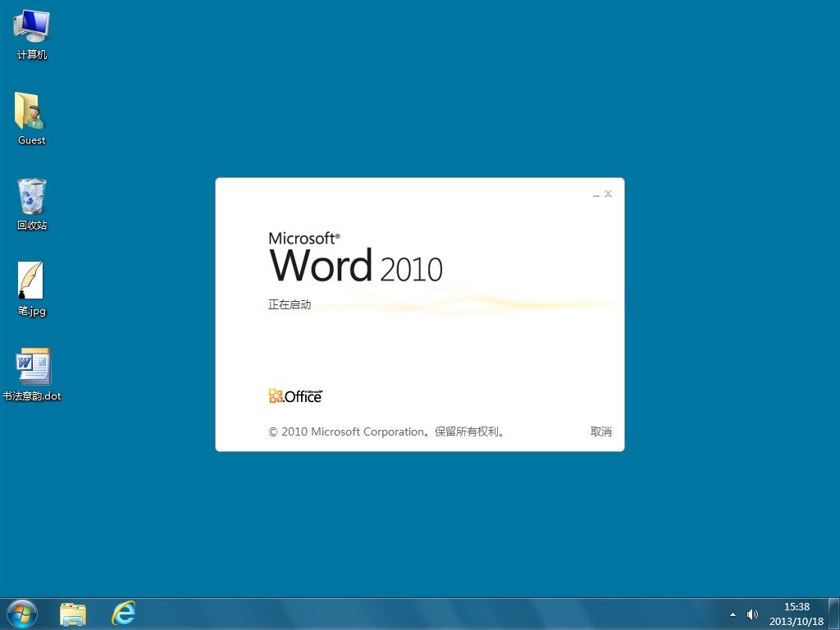This screenshot has height=630, width=840.
Task: Click the Show desktop strip
Action: pyautogui.click(x=834, y=614)
